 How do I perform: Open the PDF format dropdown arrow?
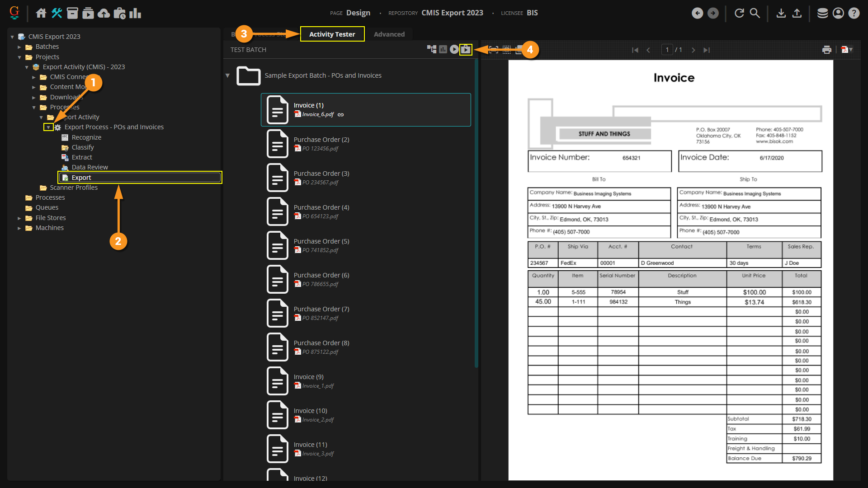851,50
